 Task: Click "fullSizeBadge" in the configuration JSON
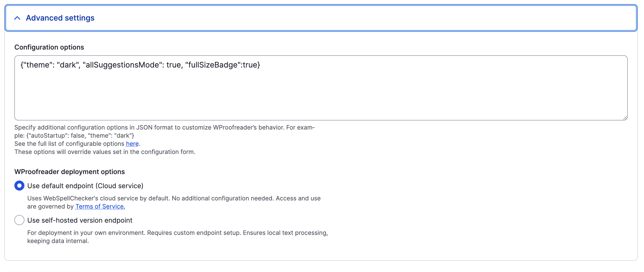pos(212,65)
